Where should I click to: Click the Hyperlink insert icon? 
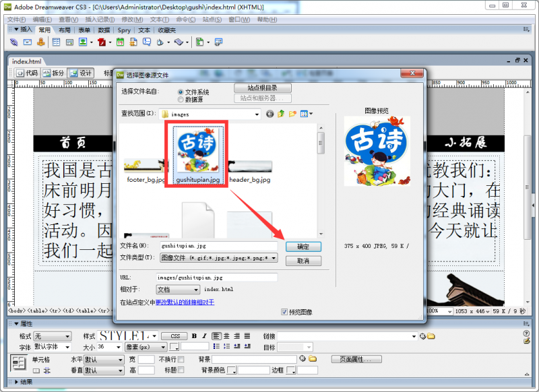pyautogui.click(x=13, y=42)
